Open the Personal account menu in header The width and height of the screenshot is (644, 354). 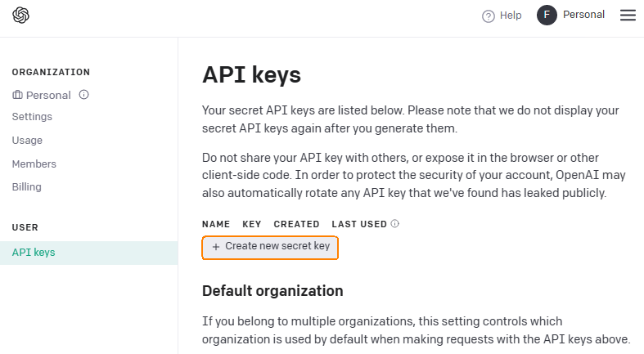coord(583,15)
